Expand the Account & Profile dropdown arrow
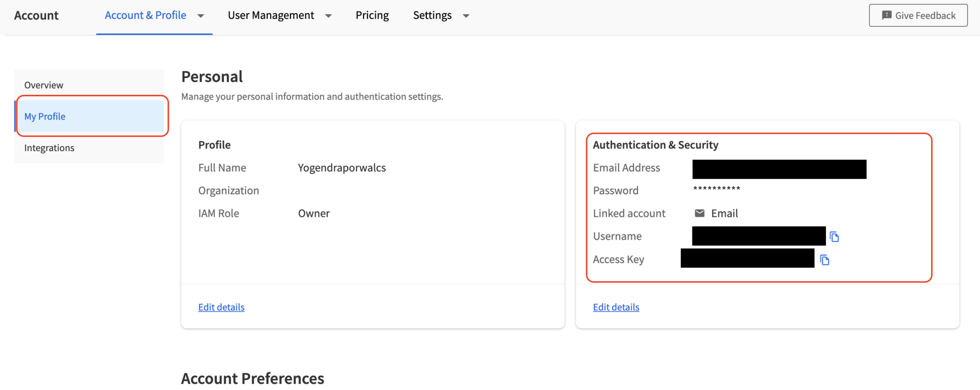Viewport: 980px width, 390px height. coord(201,16)
